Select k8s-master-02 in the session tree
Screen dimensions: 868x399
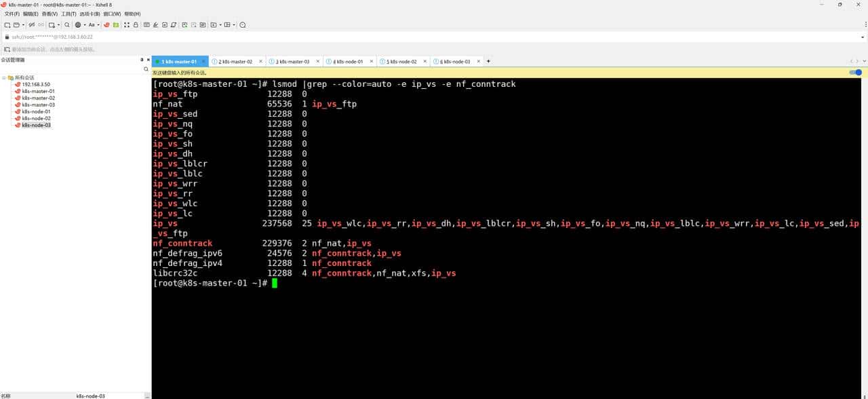pos(37,98)
